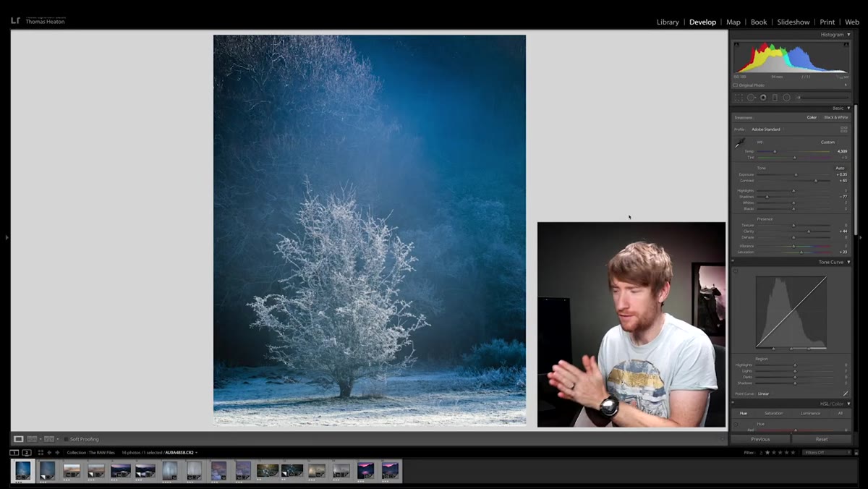Screen dimensions: 868x489
Task: Click the Reset button
Action: 822,439
